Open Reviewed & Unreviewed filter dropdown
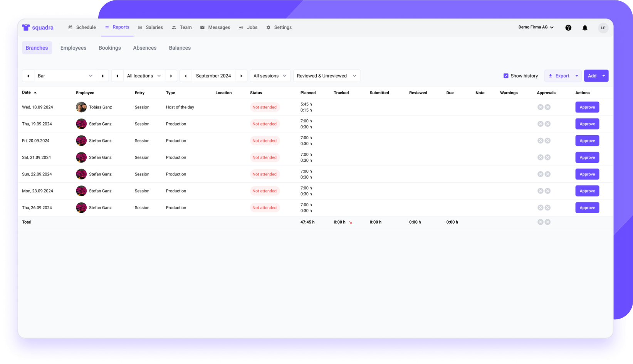Viewport: 633px width, 364px height. 326,76
